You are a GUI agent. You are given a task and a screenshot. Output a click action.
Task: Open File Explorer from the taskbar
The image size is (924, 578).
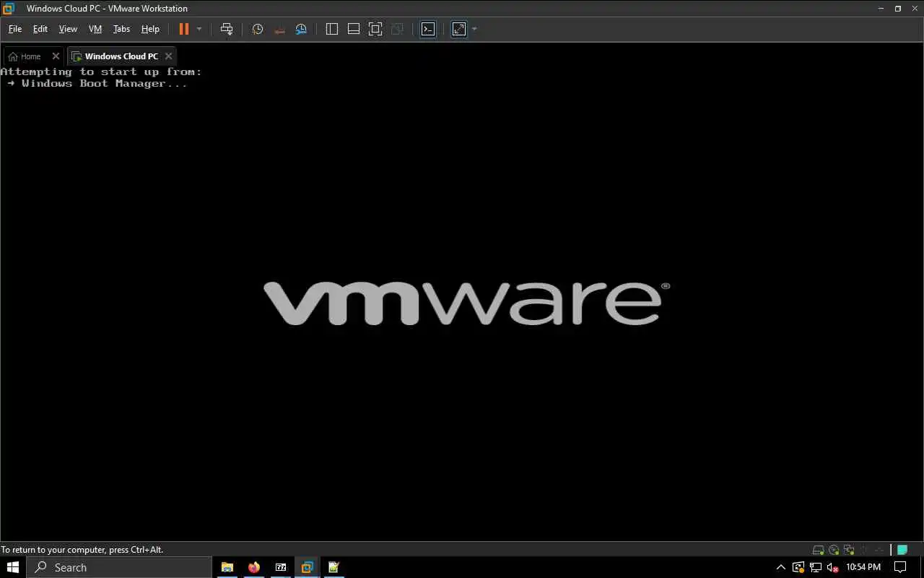(227, 567)
